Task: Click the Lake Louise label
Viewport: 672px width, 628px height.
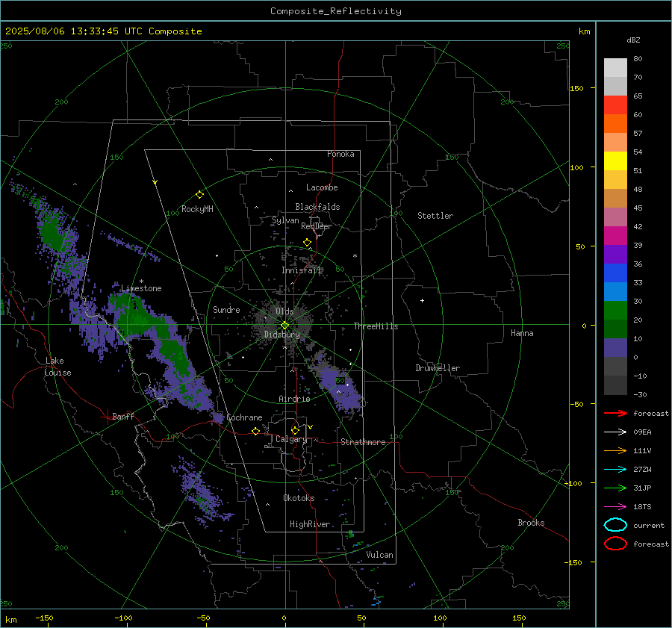Action: pos(58,367)
